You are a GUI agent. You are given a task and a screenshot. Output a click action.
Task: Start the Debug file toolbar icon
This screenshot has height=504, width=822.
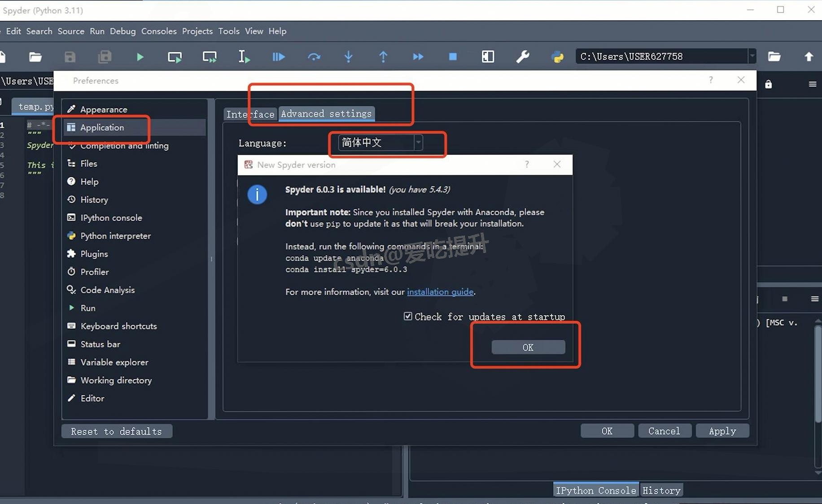[279, 57]
